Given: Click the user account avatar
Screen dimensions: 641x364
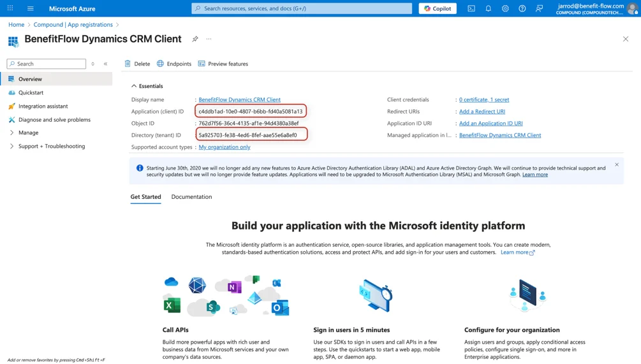Looking at the screenshot, I should point(633,8).
